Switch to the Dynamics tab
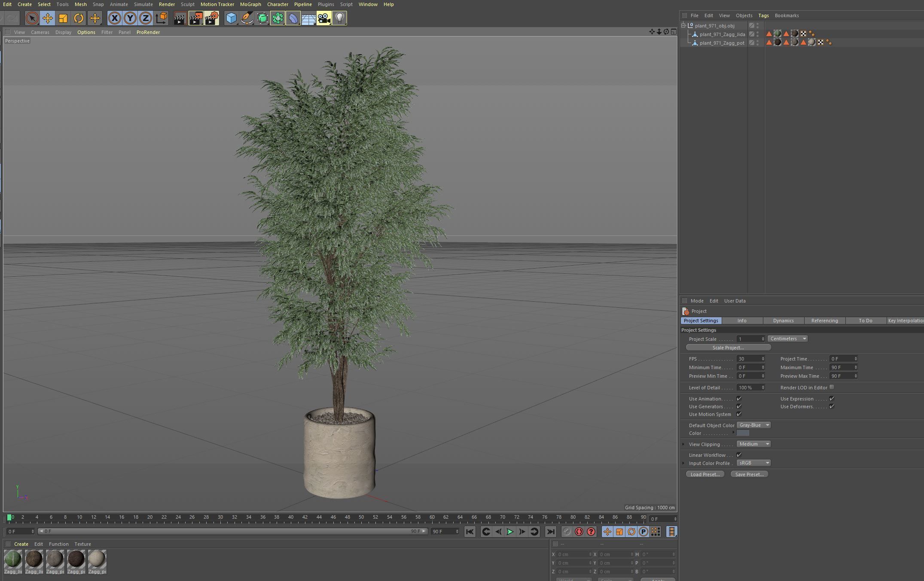The height and width of the screenshot is (581, 924). click(783, 321)
